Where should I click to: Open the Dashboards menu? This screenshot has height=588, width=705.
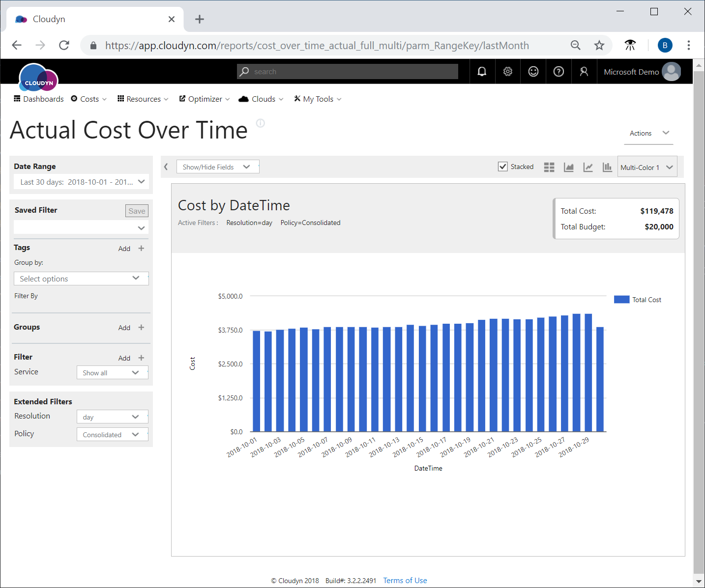click(x=38, y=99)
